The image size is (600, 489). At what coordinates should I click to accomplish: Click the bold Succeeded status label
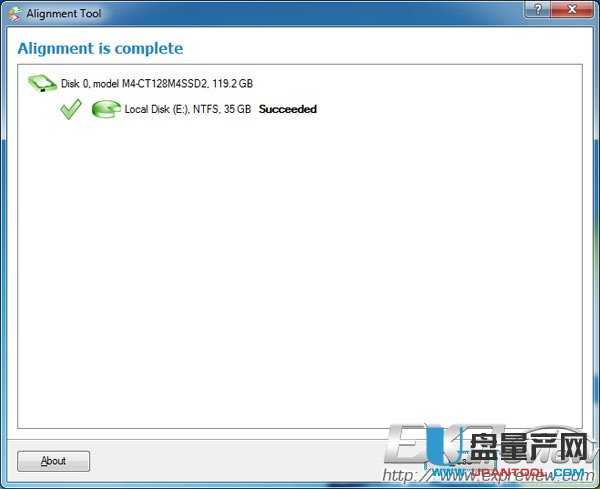(x=288, y=109)
